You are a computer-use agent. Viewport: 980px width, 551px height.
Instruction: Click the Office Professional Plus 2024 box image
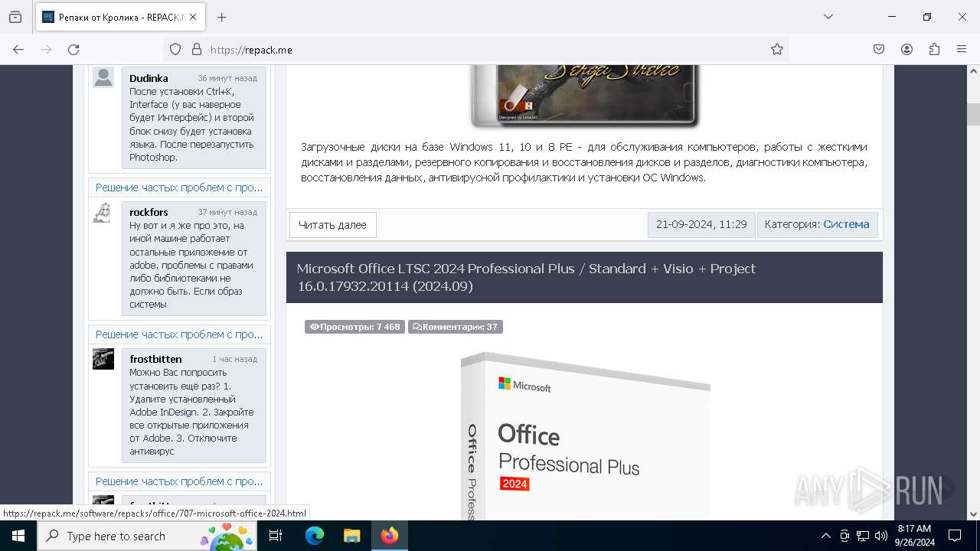pyautogui.click(x=585, y=436)
